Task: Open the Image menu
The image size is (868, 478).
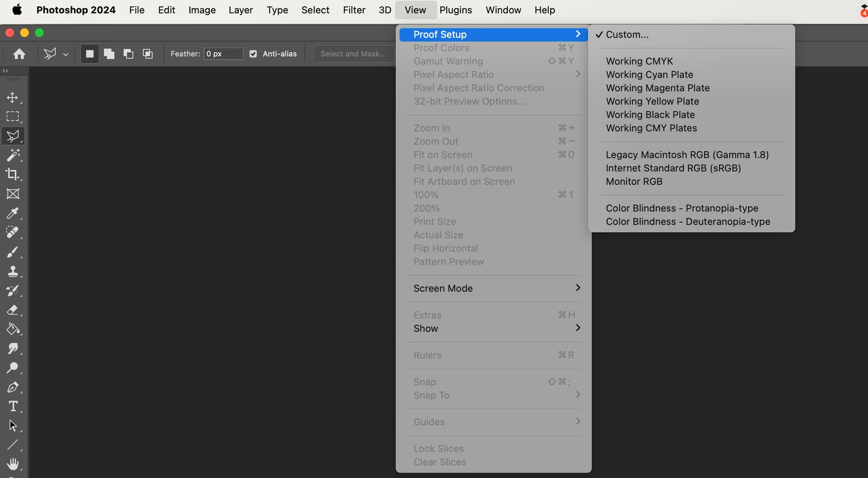Action: (202, 10)
